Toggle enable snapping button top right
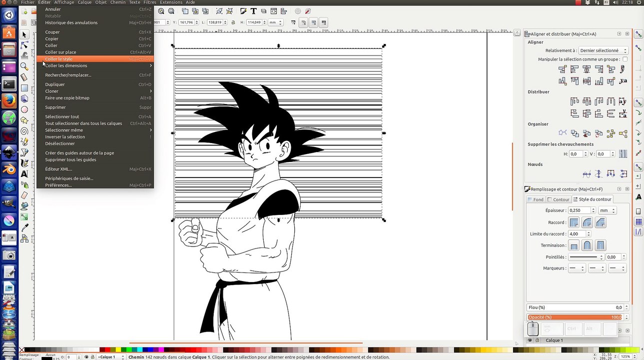Viewport: 644px width, 360px height. (639, 34)
